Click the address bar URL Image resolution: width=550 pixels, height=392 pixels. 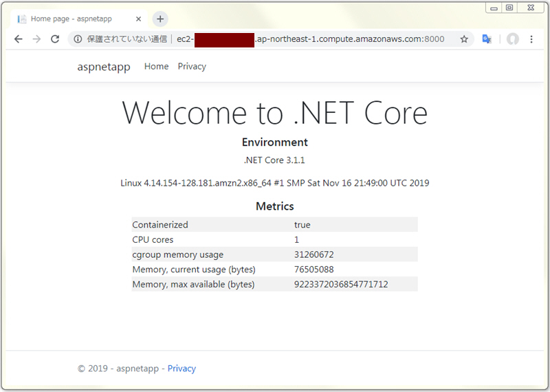pos(311,39)
